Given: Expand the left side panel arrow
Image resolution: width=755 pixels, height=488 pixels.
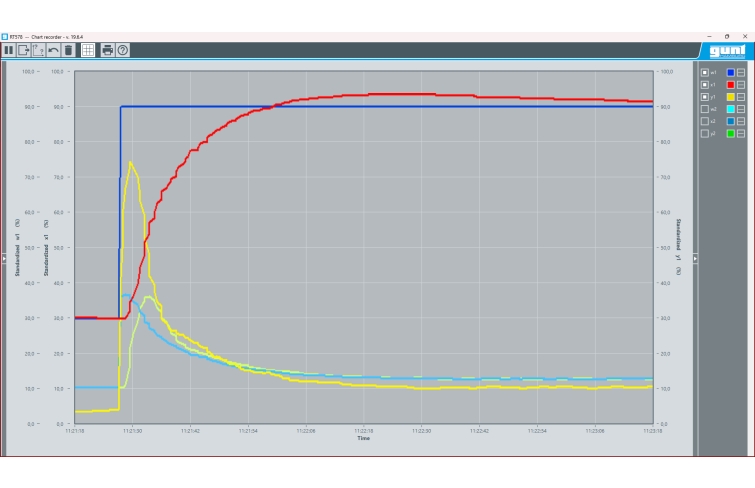Looking at the screenshot, I should 3,259.
